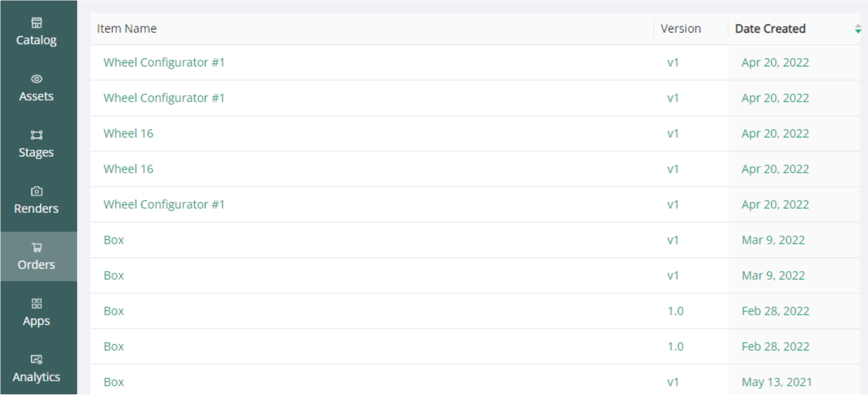The width and height of the screenshot is (868, 399).
Task: Click the first Apr 20, 2022 date cell
Action: pyautogui.click(x=775, y=63)
